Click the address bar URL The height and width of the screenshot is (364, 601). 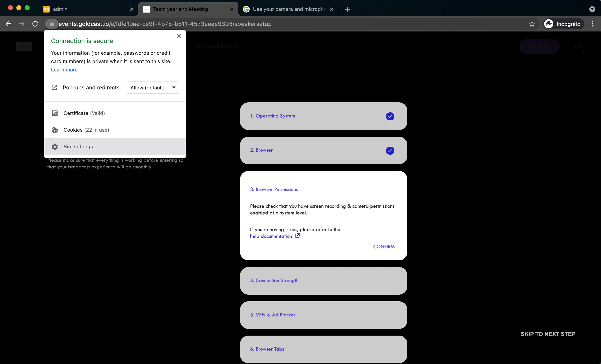point(165,24)
